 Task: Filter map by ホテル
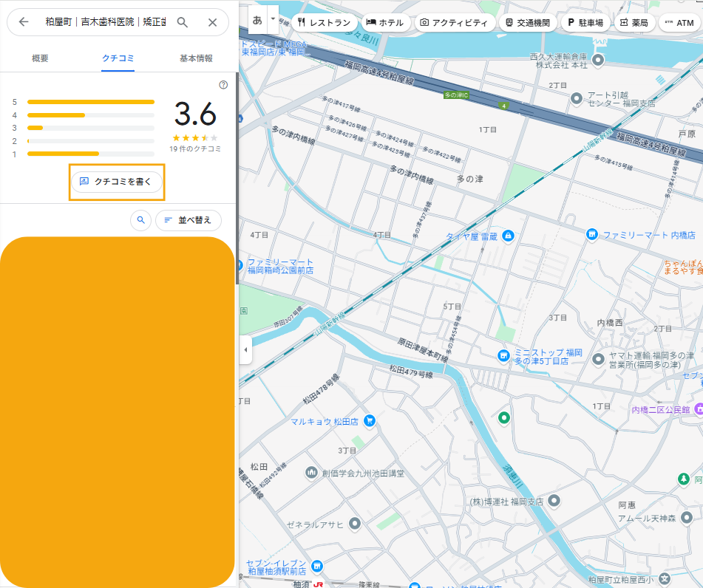(384, 23)
